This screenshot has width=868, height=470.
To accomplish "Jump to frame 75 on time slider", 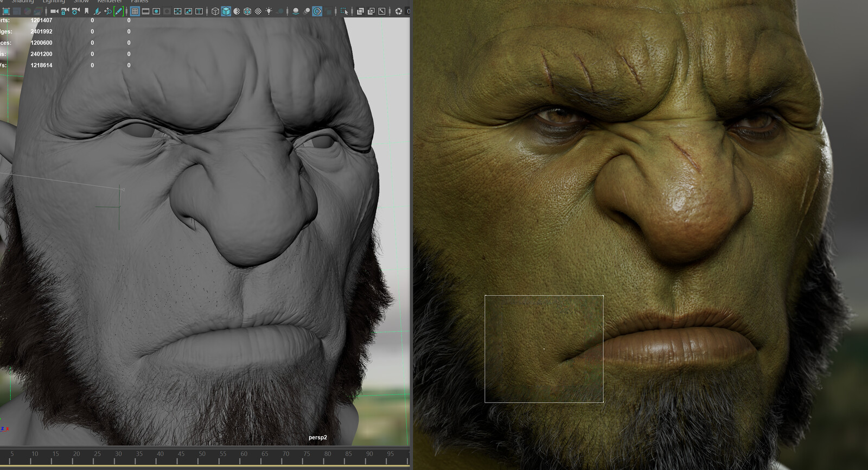I will 307,454.
